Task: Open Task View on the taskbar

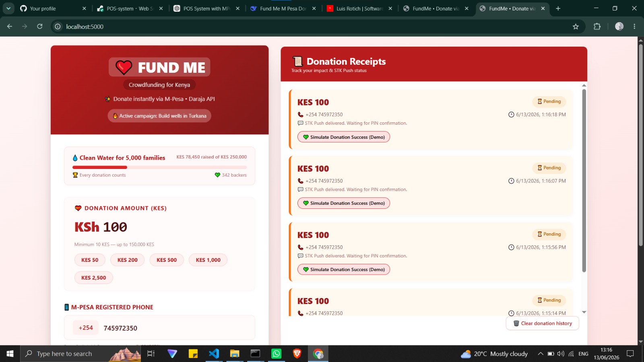Action: [151, 354]
